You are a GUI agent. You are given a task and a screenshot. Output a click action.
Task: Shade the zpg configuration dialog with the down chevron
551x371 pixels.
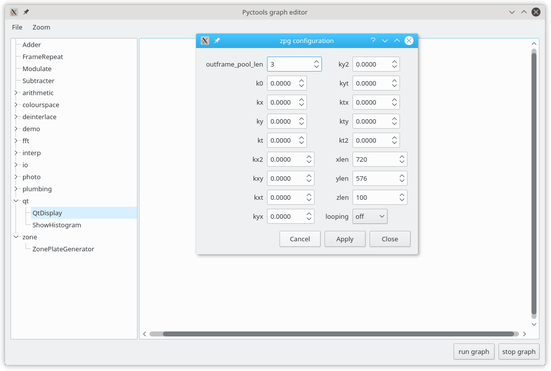tap(385, 41)
